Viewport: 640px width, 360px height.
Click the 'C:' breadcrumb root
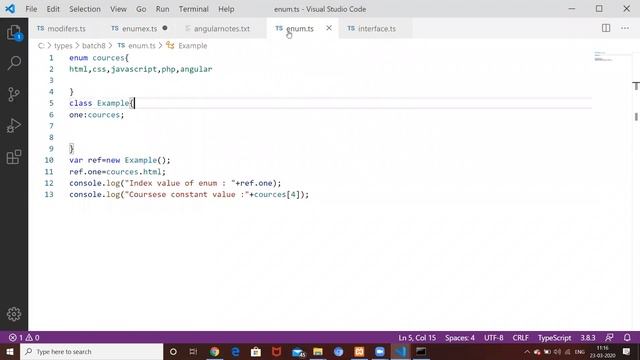[x=41, y=46]
